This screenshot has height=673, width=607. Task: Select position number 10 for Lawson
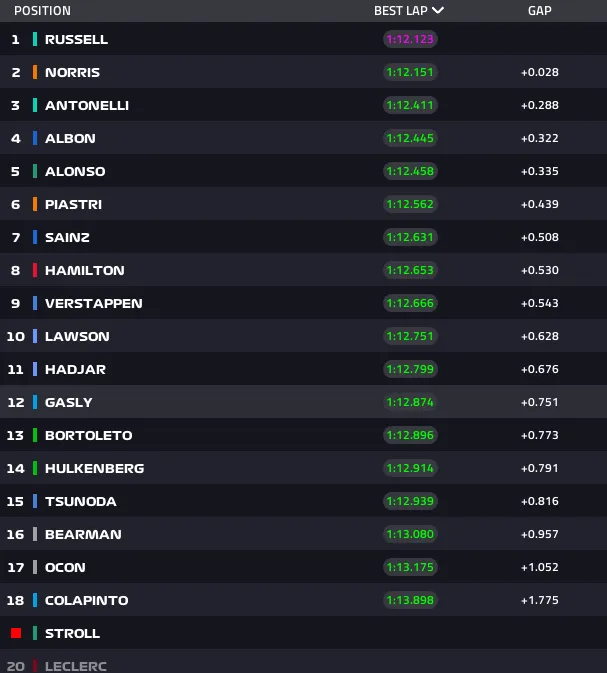coord(15,336)
